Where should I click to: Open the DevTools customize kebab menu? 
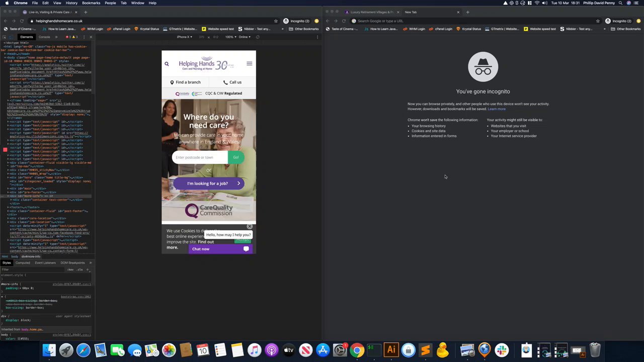point(84,37)
